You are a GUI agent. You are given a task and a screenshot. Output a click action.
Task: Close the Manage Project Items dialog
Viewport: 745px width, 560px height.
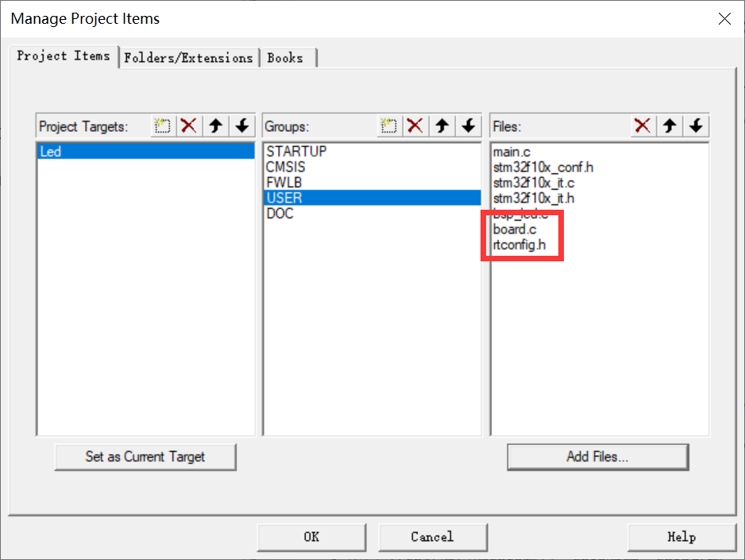[x=724, y=18]
